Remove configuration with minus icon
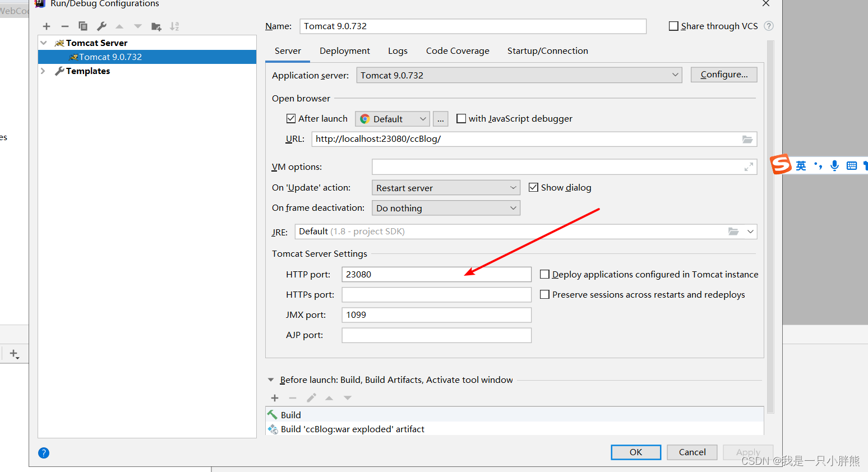The height and width of the screenshot is (472, 868). click(x=65, y=26)
